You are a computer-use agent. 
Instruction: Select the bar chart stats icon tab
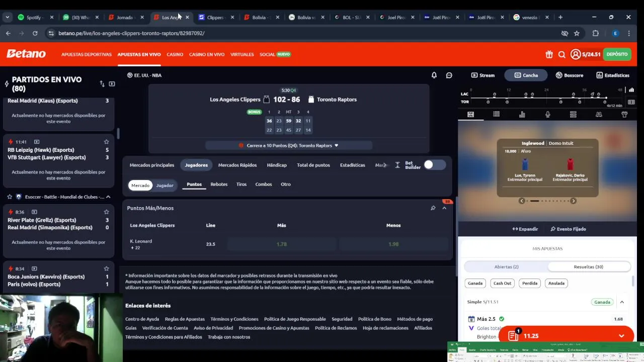pos(522,115)
